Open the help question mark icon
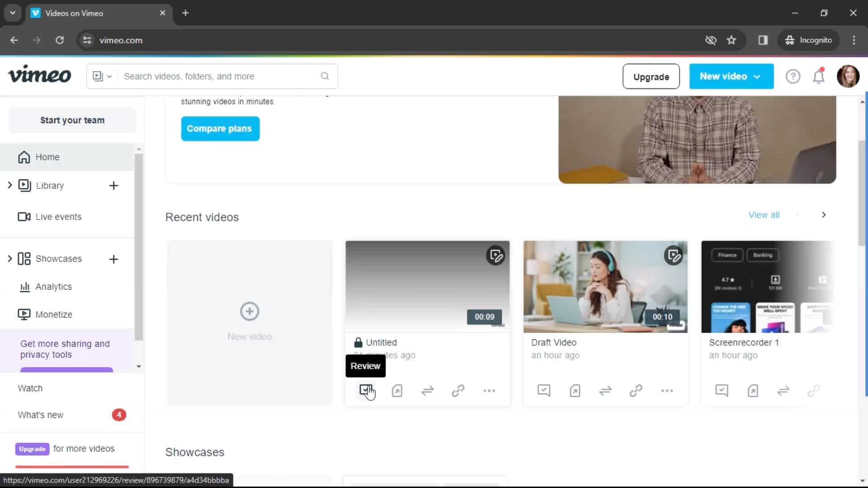 coord(793,76)
